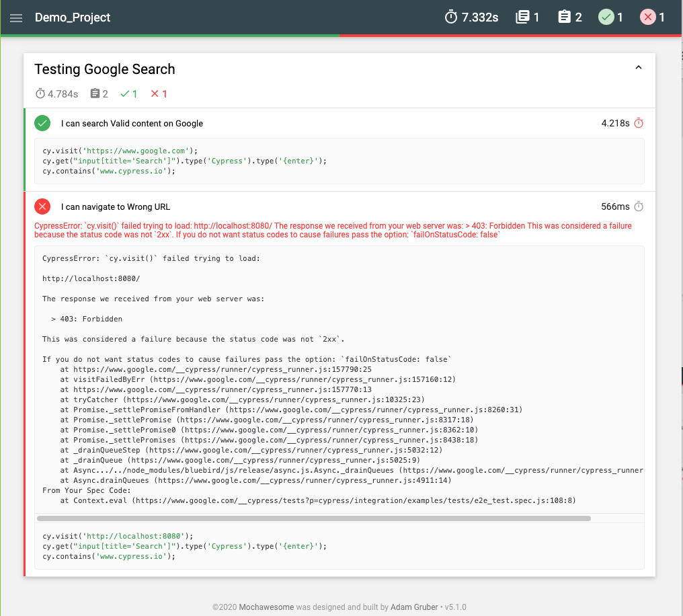Click the 'http://localhost:8080/' line in error block
This screenshot has width=683, height=616.
[x=91, y=279]
